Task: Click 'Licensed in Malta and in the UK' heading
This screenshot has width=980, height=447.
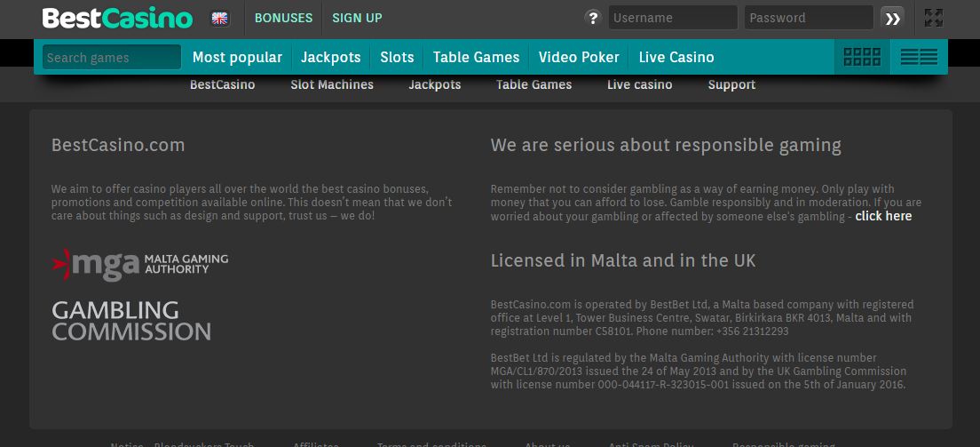Action: click(x=623, y=260)
